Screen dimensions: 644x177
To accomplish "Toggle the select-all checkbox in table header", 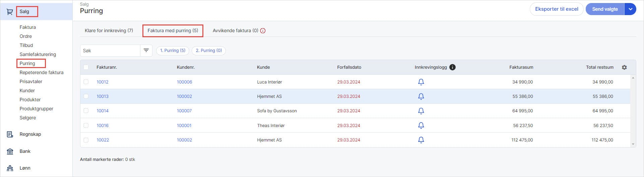I will click(86, 67).
